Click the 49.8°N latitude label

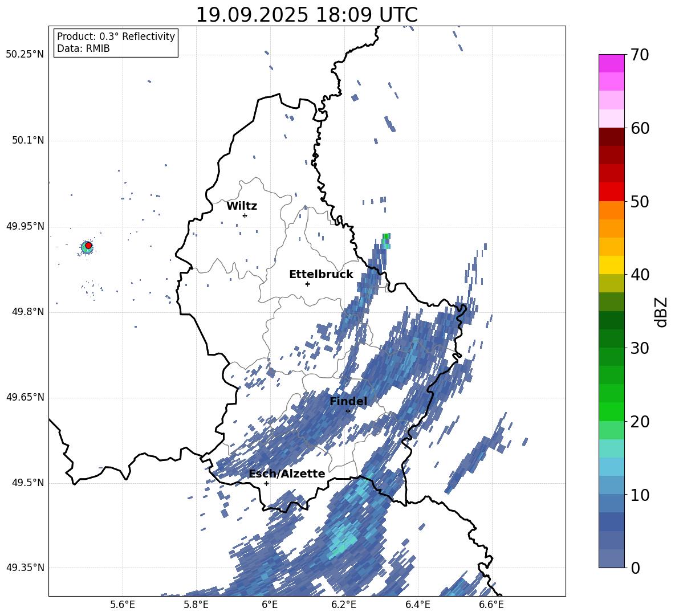click(28, 312)
